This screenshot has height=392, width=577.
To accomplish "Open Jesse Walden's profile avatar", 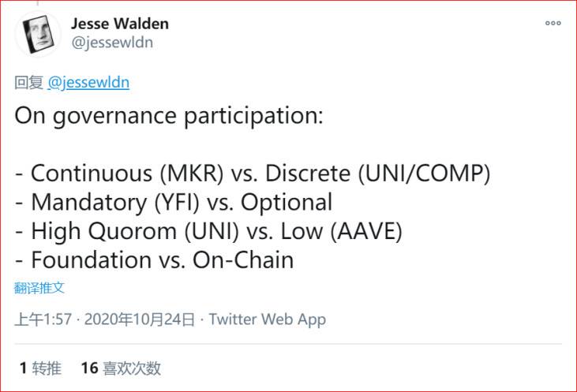I will click(x=38, y=34).
